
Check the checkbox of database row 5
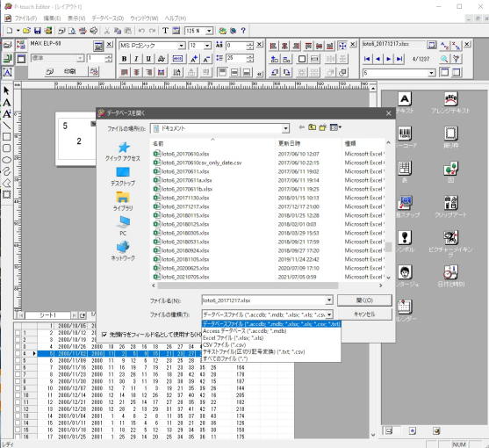[18, 361]
